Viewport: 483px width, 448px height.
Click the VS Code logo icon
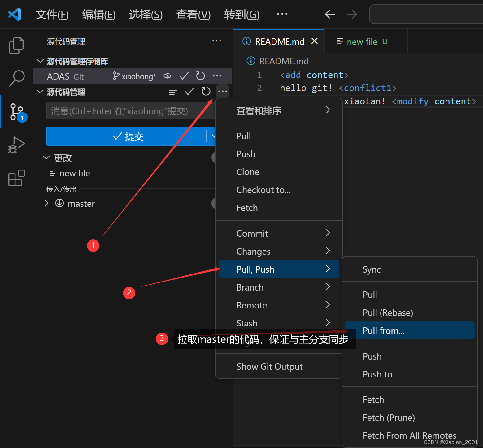15,14
